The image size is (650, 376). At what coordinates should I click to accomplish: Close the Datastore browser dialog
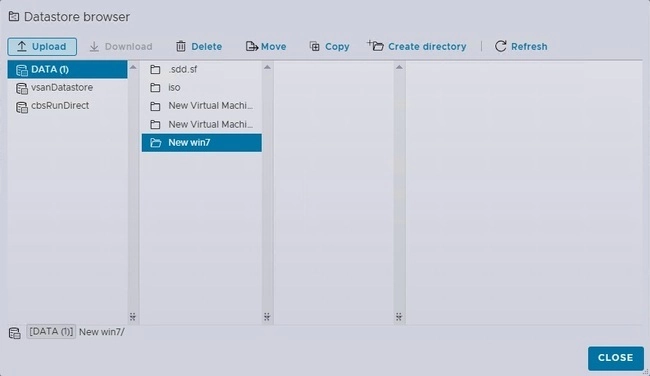(x=616, y=358)
